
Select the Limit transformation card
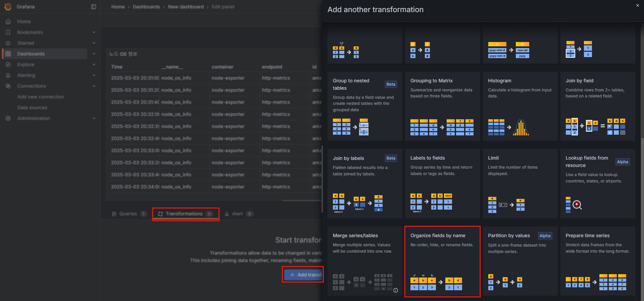(x=520, y=183)
